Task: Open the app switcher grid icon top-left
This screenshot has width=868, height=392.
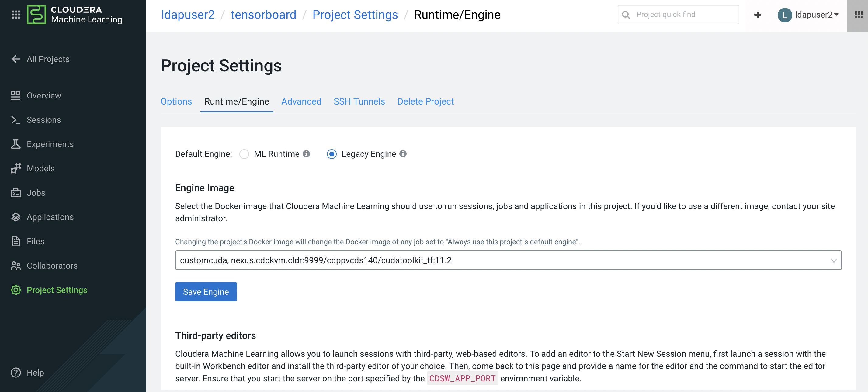Action: coord(16,15)
